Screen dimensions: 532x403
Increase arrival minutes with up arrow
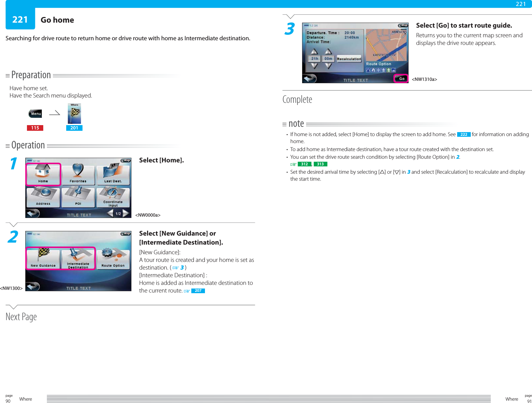pyautogui.click(x=328, y=51)
